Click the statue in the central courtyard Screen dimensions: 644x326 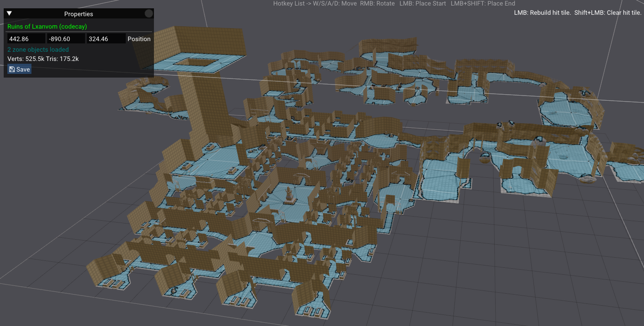(290, 195)
